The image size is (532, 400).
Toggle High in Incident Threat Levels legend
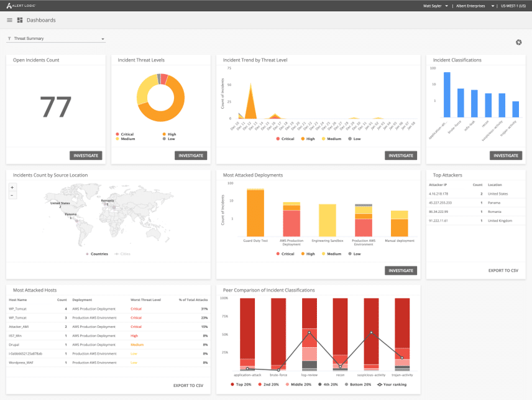click(x=169, y=134)
